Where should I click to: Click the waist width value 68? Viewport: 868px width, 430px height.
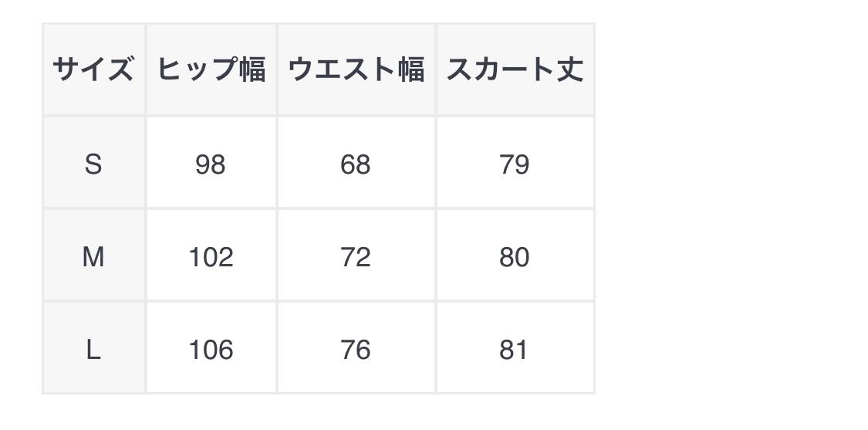point(356,164)
